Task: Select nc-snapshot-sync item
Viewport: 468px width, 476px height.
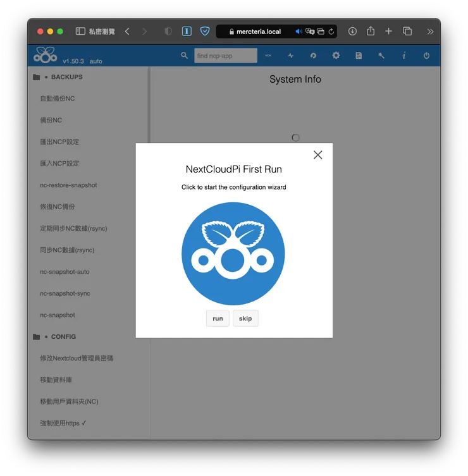Action: (x=65, y=293)
